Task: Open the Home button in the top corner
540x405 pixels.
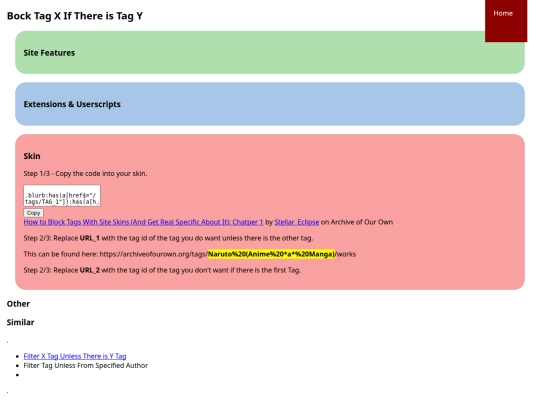Action: pos(506,21)
